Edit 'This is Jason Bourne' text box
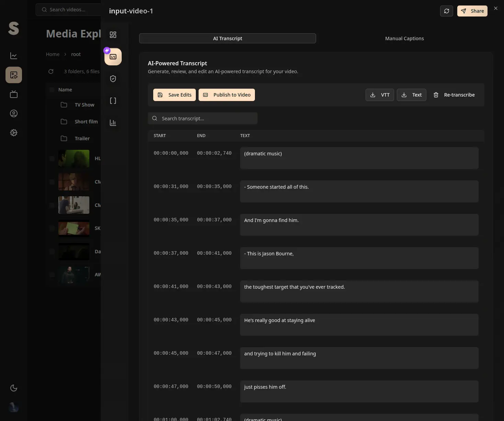Screen dimensions: 504x421 (359, 258)
